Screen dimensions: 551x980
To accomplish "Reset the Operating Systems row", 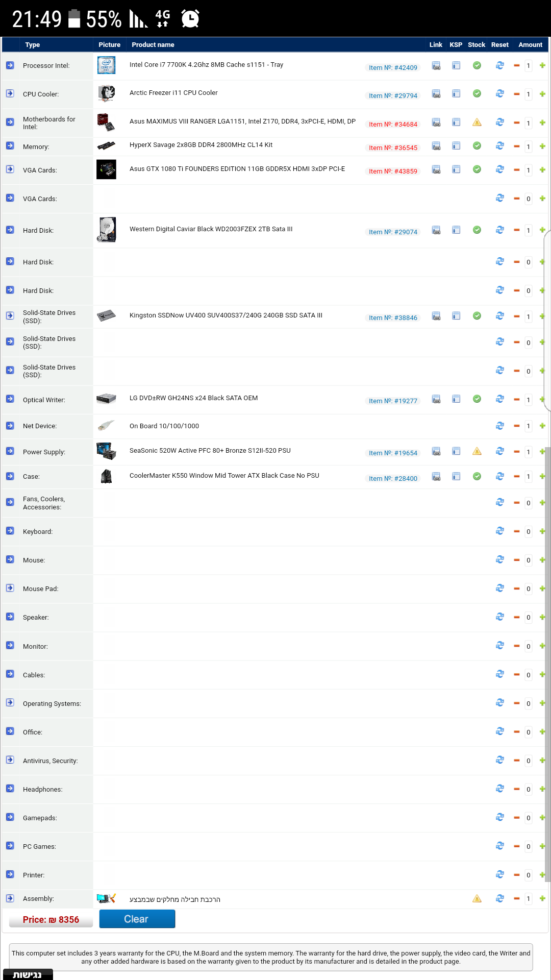I will [500, 702].
